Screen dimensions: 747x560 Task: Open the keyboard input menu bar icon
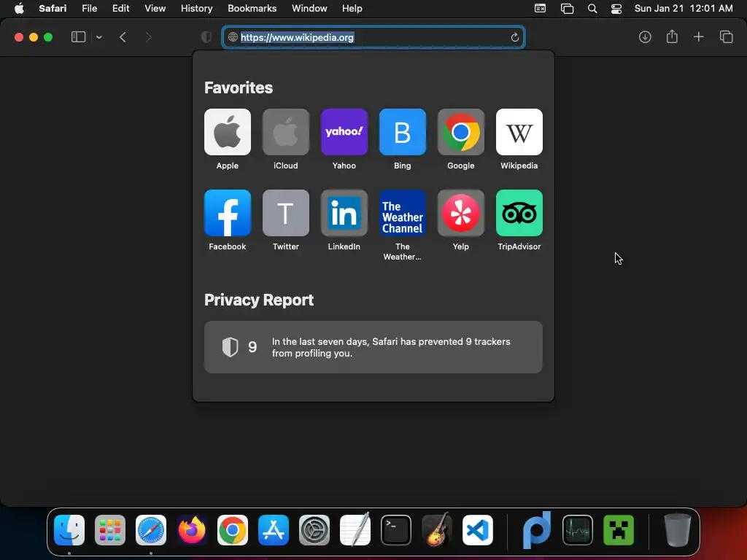540,9
